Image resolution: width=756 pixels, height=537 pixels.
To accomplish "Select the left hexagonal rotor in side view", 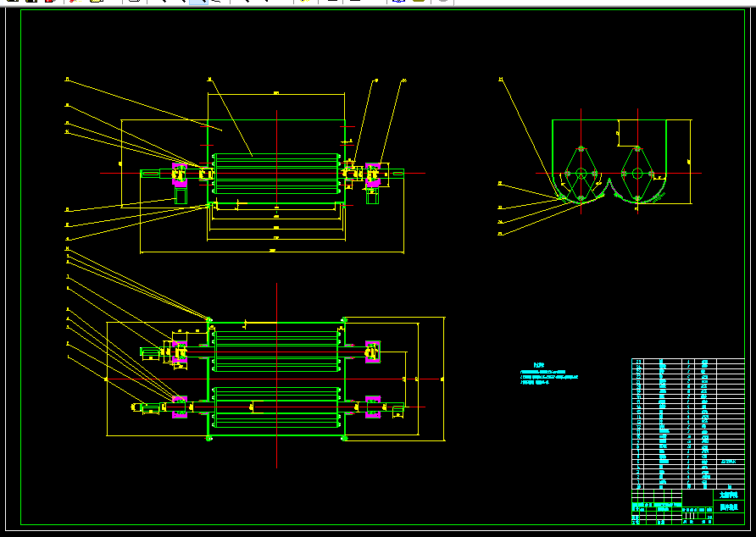I will (x=581, y=174).
